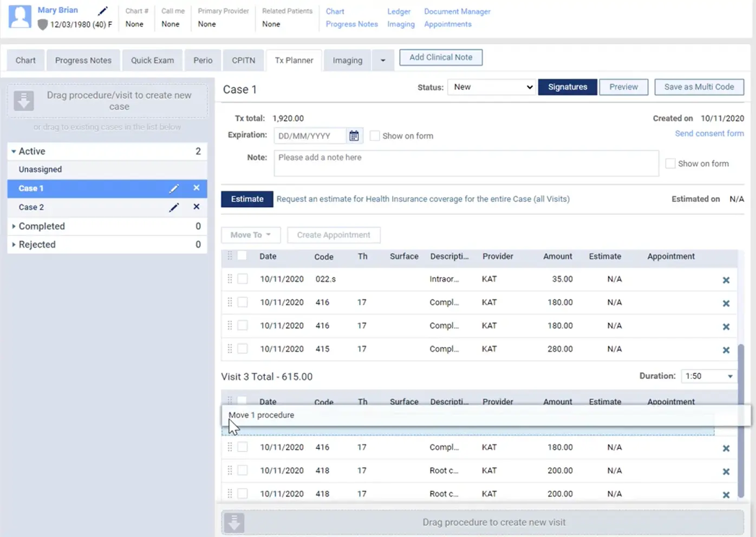Click the Expiration date input field
The height and width of the screenshot is (537, 756).
coord(310,136)
